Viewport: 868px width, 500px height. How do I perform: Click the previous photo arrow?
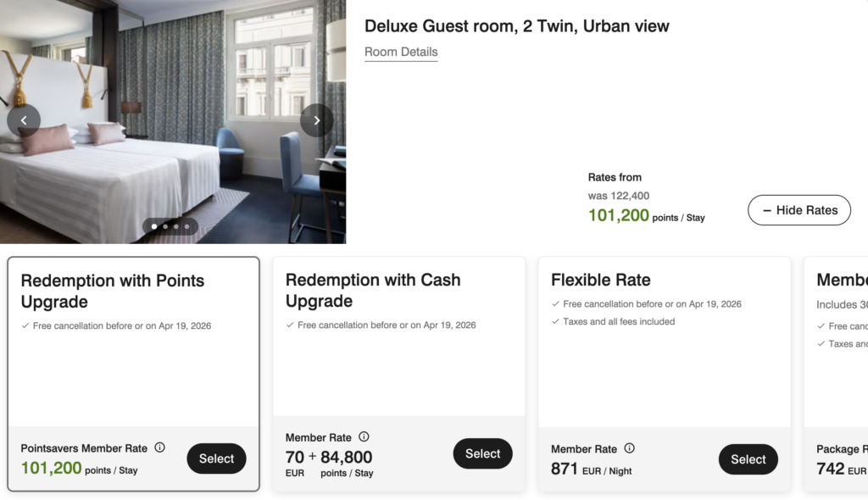[24, 120]
